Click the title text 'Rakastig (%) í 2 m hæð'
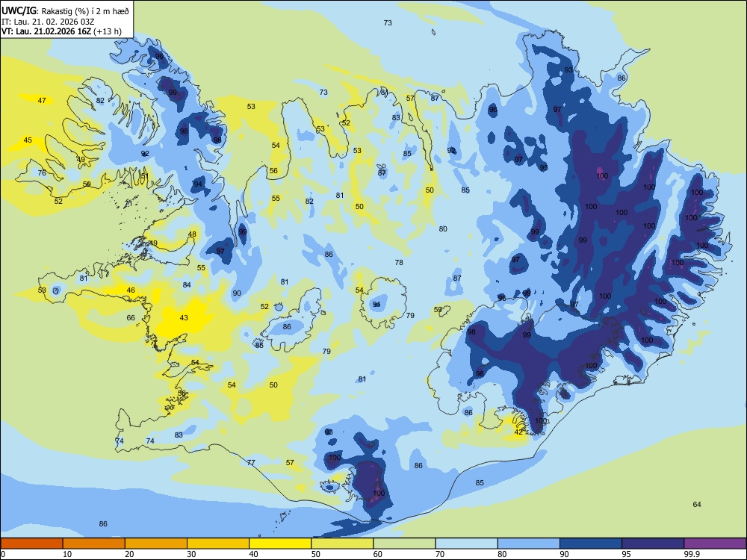 pyautogui.click(x=85, y=10)
